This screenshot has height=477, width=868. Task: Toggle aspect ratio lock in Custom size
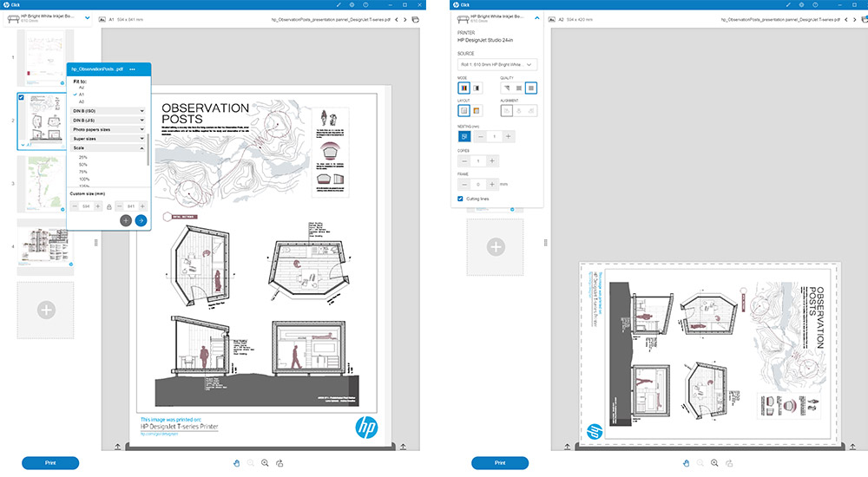[109, 206]
